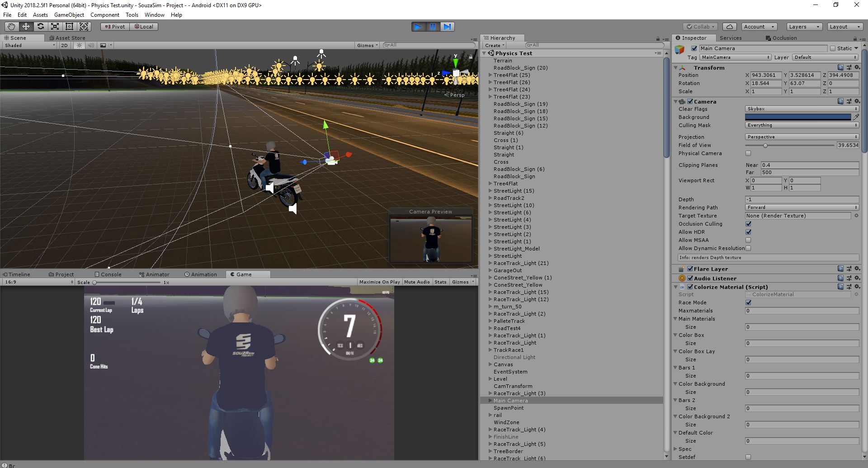Toggle Local handle rotation button
This screenshot has height=468, width=868.
(144, 27)
